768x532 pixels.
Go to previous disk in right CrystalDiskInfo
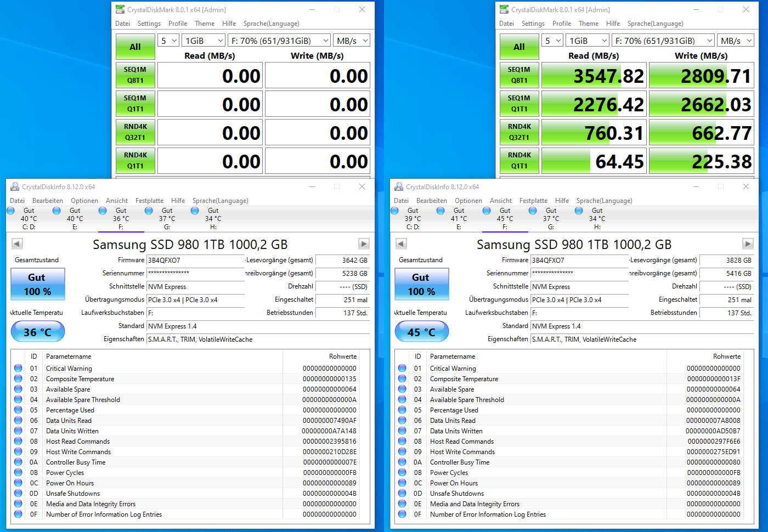click(401, 244)
